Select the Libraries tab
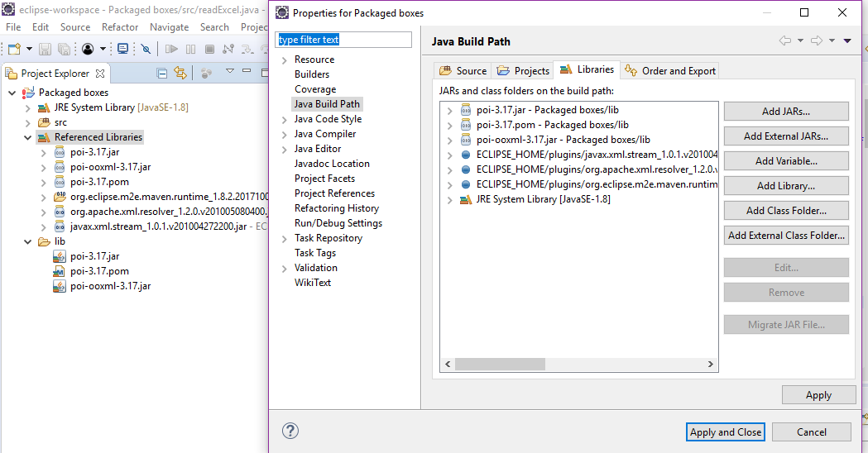 [587, 69]
